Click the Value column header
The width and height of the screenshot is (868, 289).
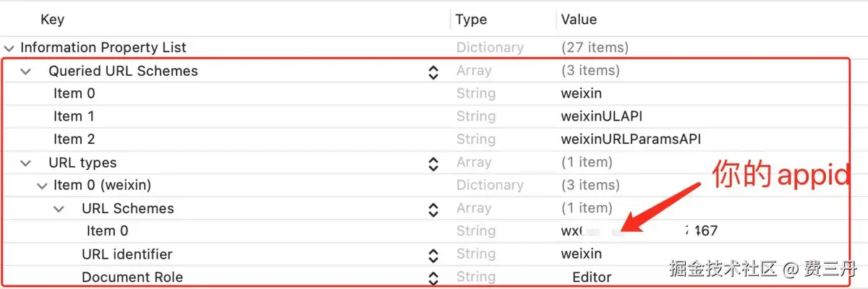(x=579, y=20)
